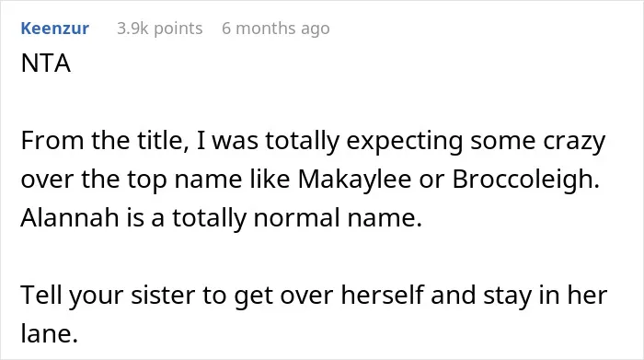Click the NTA verdict text

click(x=46, y=64)
